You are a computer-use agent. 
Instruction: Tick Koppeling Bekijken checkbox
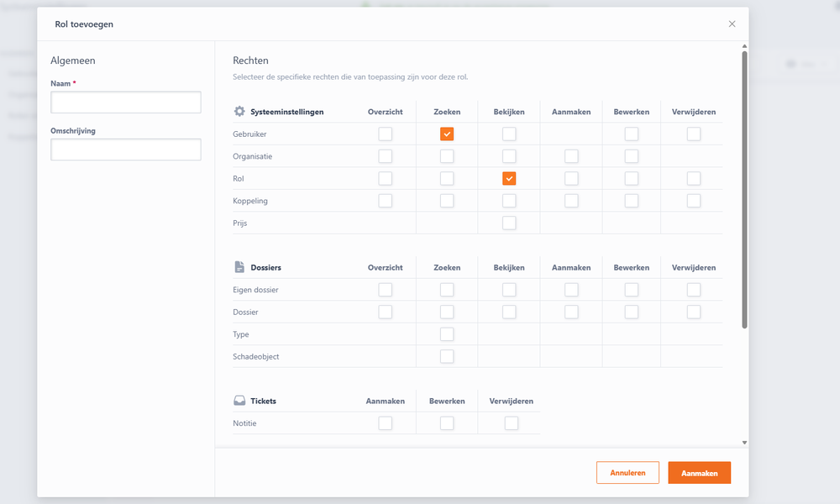(x=509, y=201)
